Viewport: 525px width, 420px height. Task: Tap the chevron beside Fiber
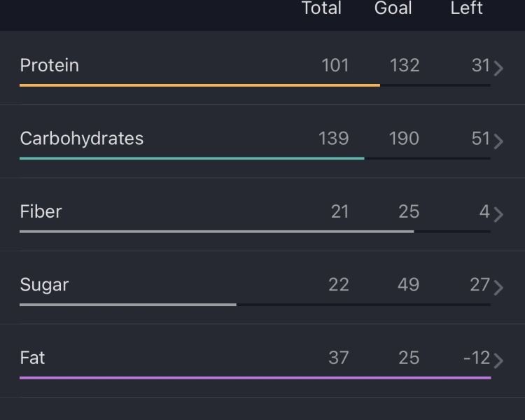pos(498,214)
